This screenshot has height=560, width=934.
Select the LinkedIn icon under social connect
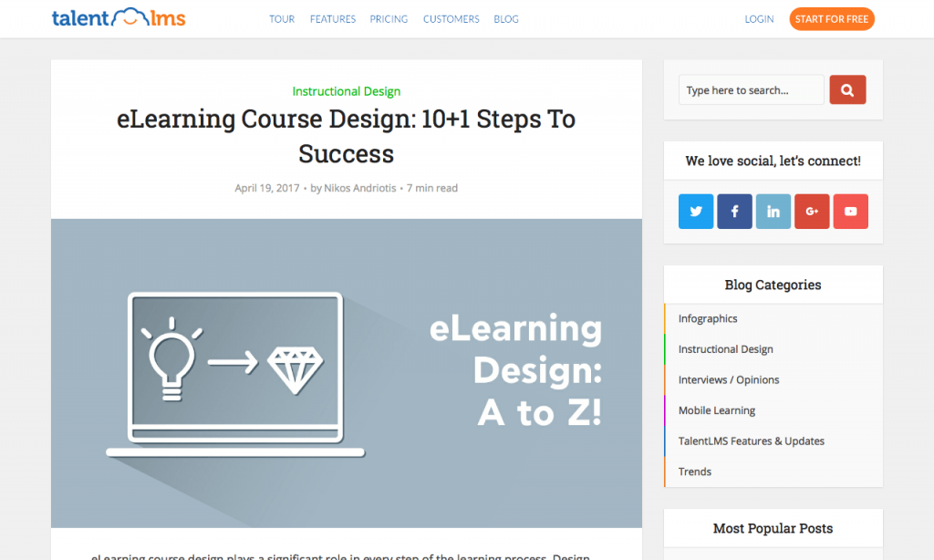(773, 211)
